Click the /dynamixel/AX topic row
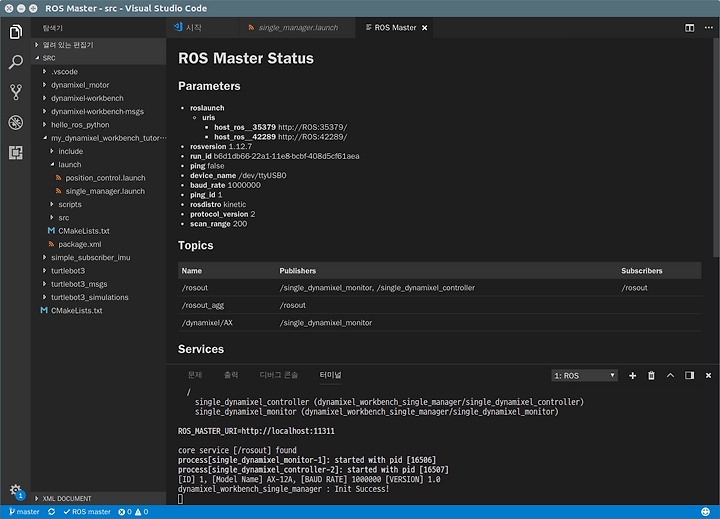 tap(439, 323)
